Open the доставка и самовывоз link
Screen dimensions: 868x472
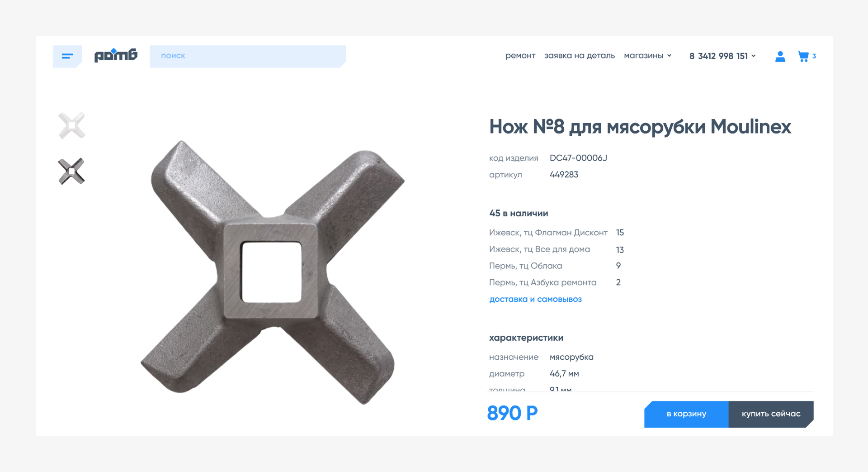point(535,299)
